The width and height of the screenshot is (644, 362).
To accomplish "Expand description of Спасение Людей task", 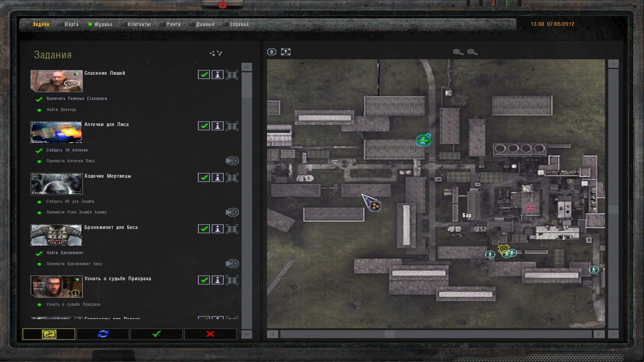I will coord(232,75).
